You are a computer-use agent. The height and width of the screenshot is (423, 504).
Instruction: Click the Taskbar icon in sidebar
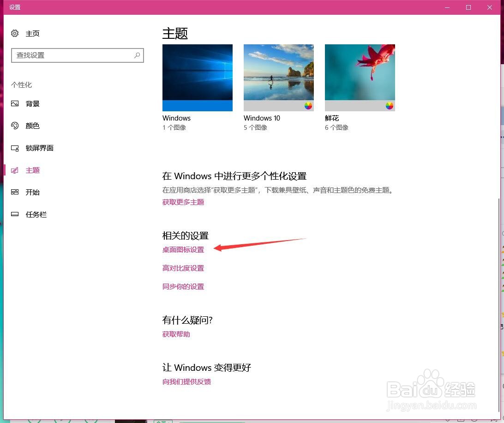pos(15,214)
